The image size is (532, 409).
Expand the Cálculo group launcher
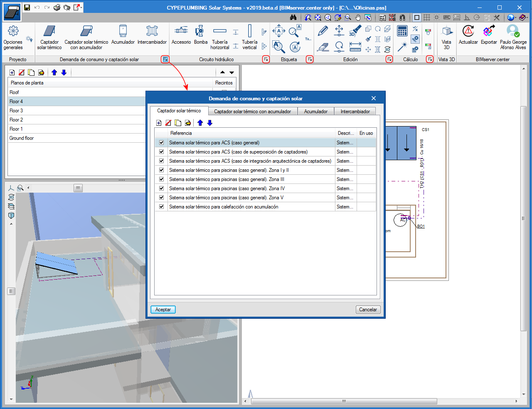coord(430,59)
